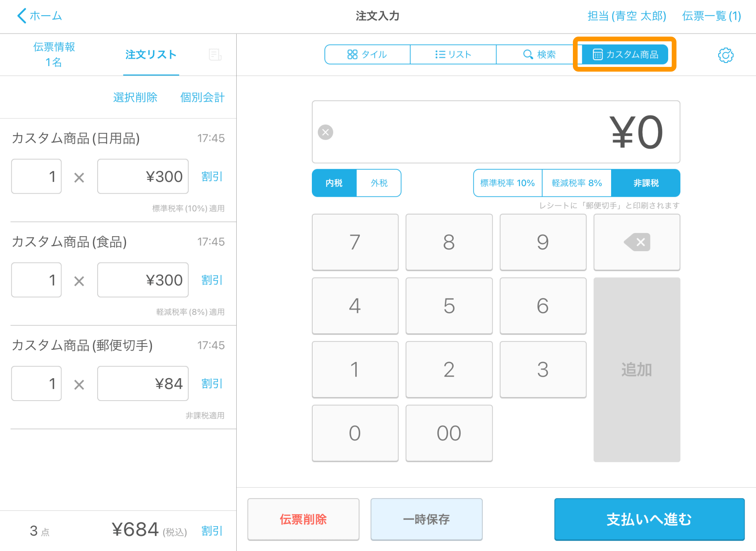Click 伝票削除 to delete slip
The height and width of the screenshot is (551, 756).
303,519
